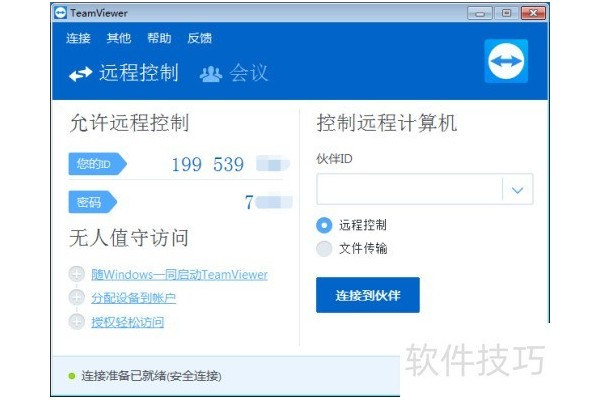
Task: Open the 授权轻松访问 link
Action: 127,322
